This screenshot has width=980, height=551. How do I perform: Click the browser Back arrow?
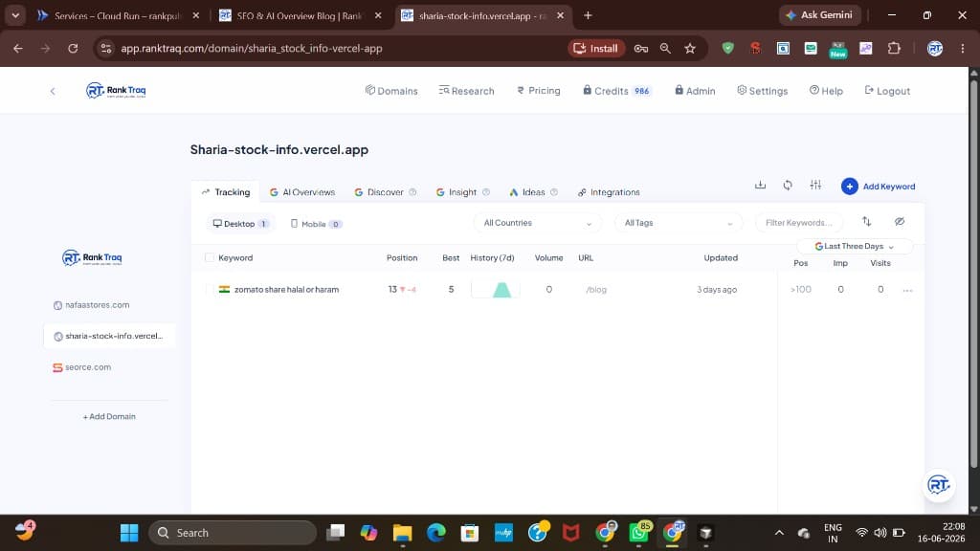coord(18,48)
